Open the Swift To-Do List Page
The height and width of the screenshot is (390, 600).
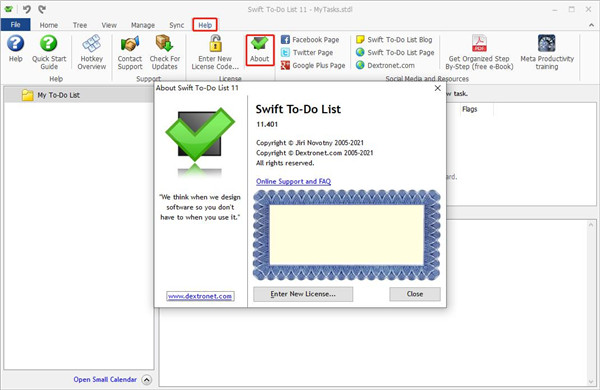click(395, 52)
